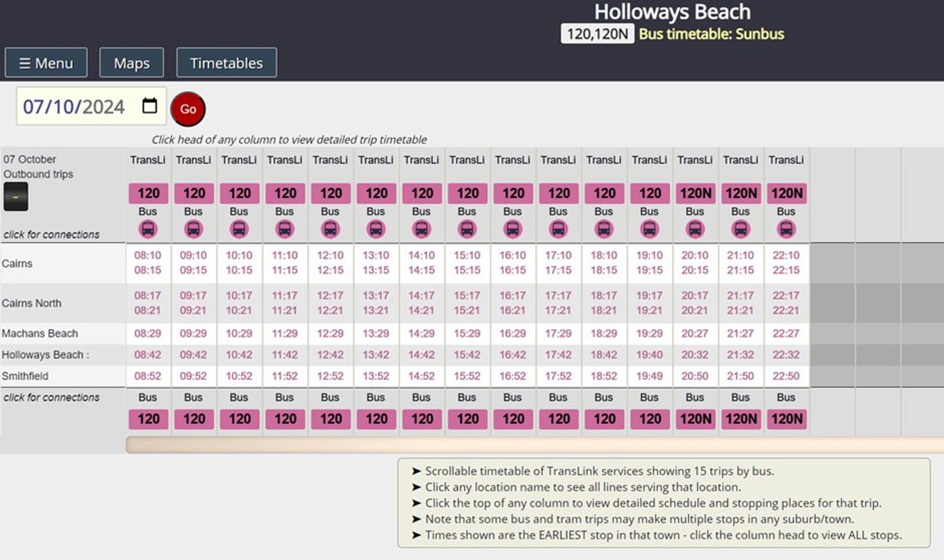Click the TransLi header of the 17:10 column
The image size is (944, 560).
coord(558,160)
